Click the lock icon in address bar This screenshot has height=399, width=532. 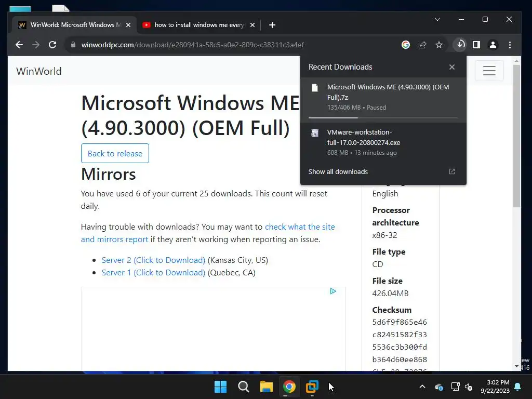tap(73, 45)
